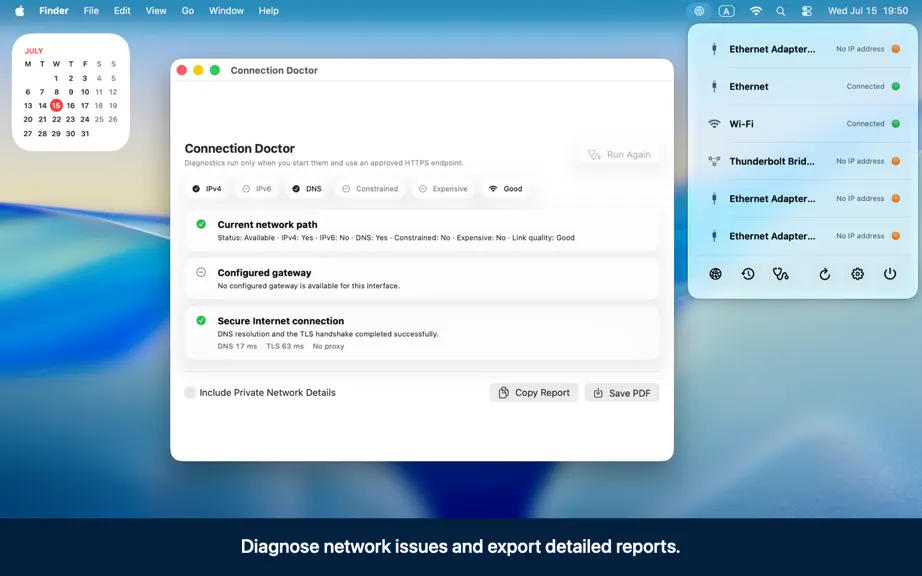Viewport: 922px width, 576px height.
Task: Click the Save PDF button
Action: click(622, 393)
